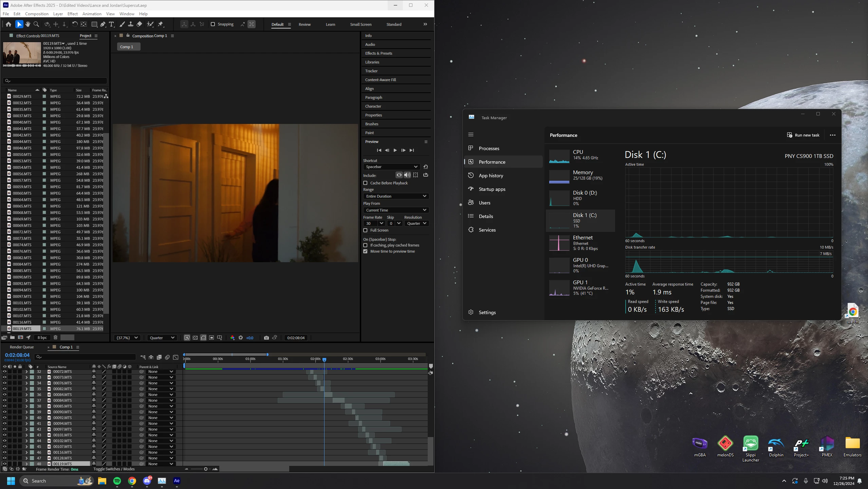Click Run new task button
The width and height of the screenshot is (868, 489).
[x=803, y=135]
